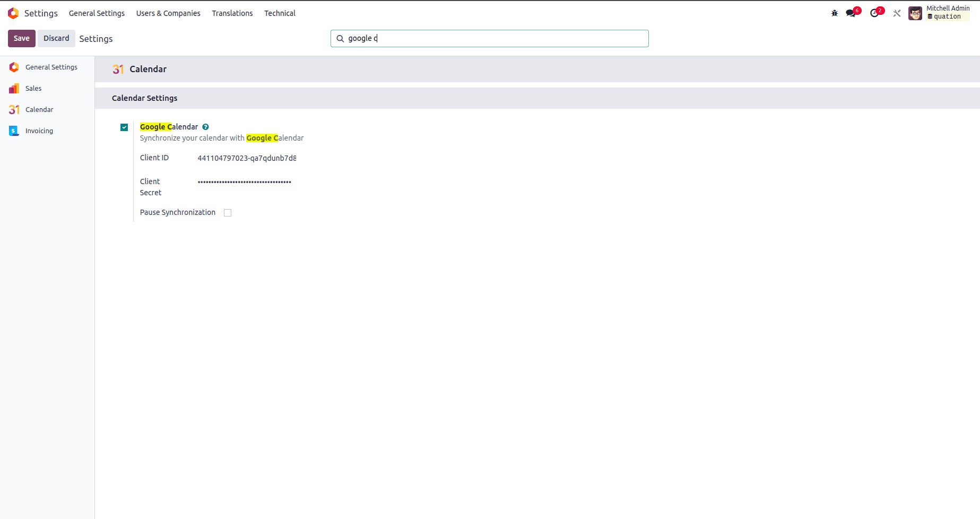Select General Settings in sidebar
Viewport: 980px width, 519px height.
click(51, 67)
